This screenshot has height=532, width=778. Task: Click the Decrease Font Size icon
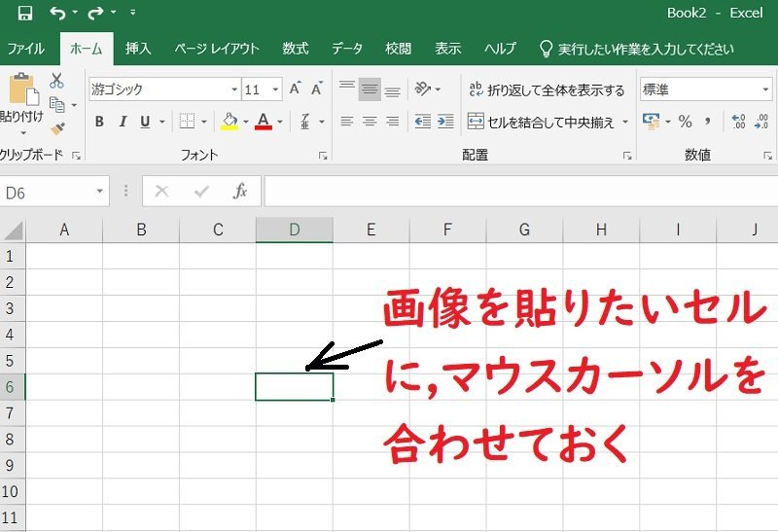(x=317, y=89)
